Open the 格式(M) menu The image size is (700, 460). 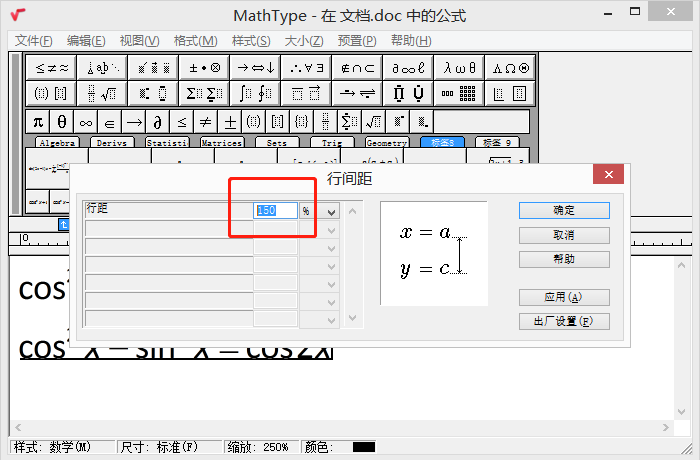click(x=196, y=41)
